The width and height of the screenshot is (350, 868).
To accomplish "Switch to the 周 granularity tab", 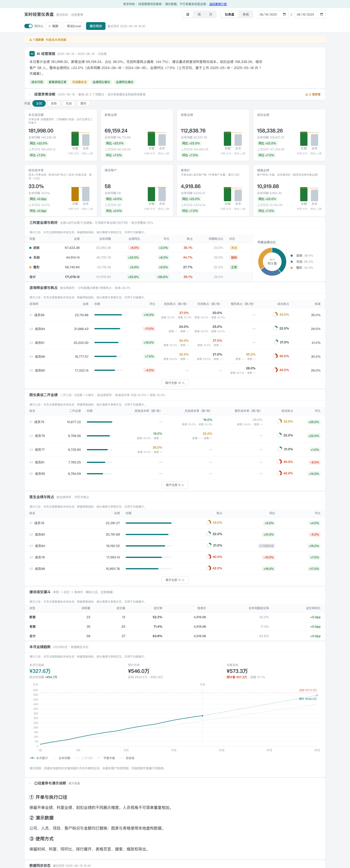I will pyautogui.click(x=199, y=15).
